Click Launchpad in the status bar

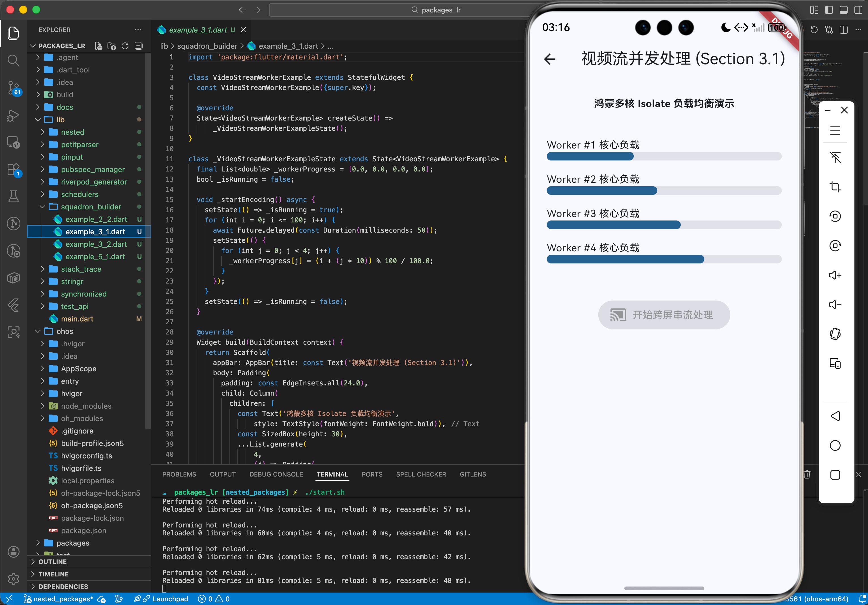click(x=166, y=599)
